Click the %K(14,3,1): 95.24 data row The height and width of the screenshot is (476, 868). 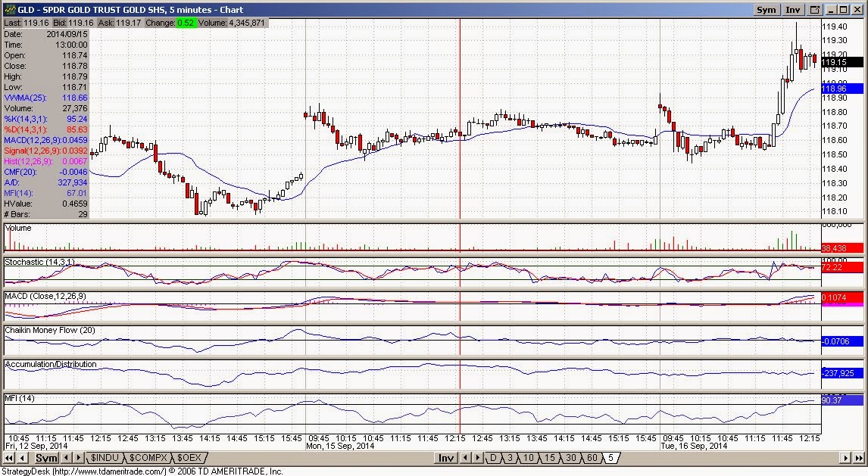click(x=45, y=119)
